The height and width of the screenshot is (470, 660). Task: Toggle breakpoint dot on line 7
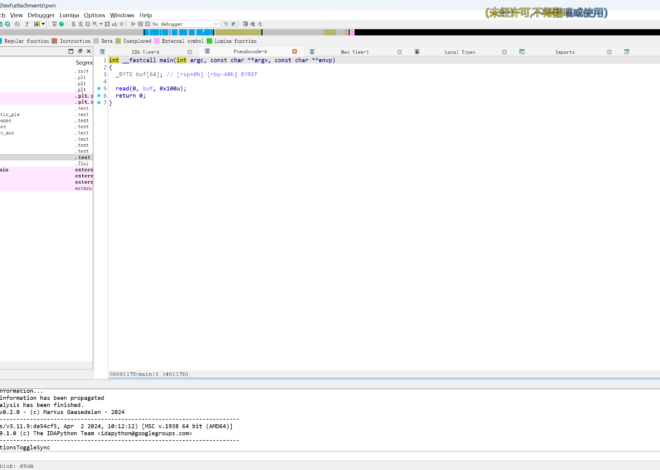click(99, 103)
